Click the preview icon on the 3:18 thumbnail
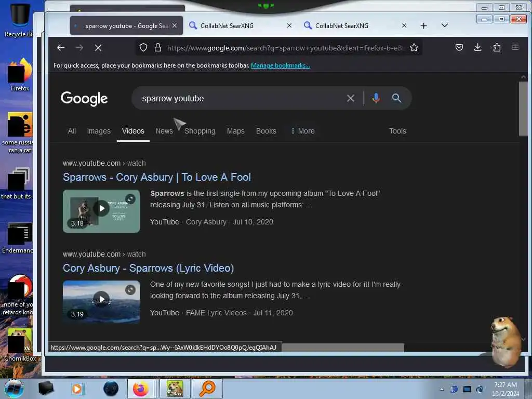532x399 pixels. point(130,199)
